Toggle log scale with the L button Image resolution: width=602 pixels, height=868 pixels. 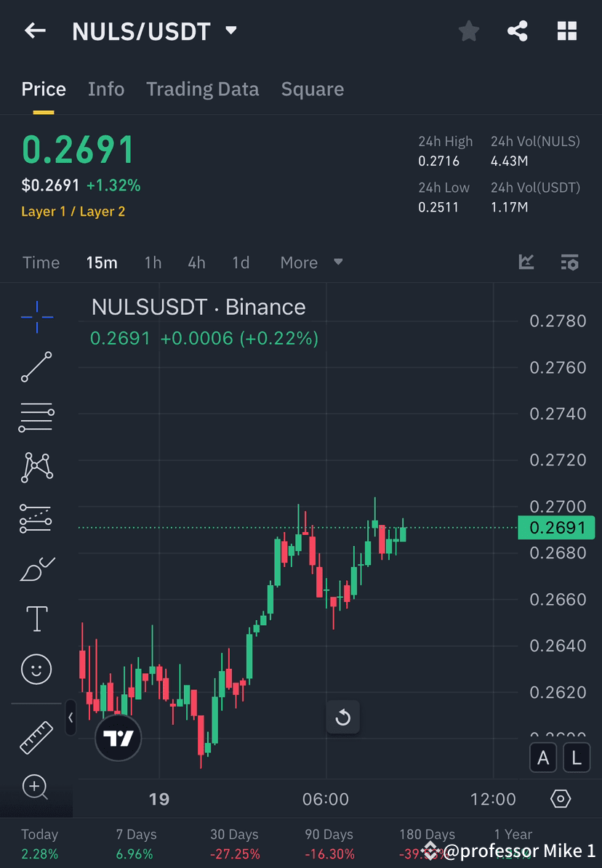coord(576,758)
